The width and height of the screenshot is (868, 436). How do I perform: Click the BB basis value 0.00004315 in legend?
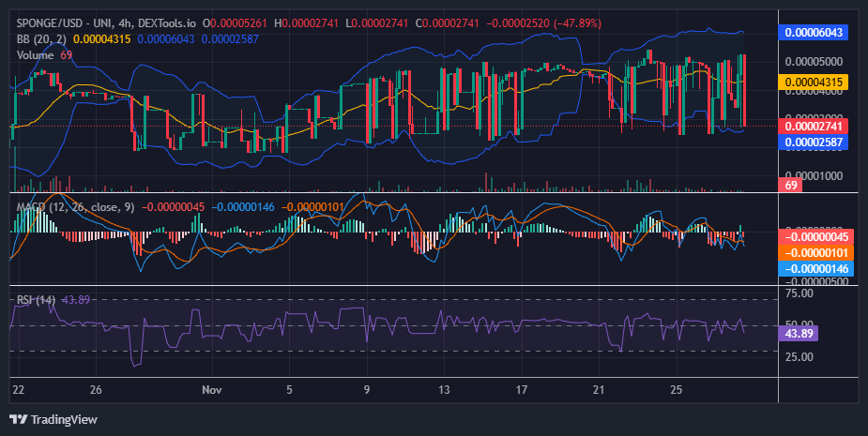(x=102, y=39)
